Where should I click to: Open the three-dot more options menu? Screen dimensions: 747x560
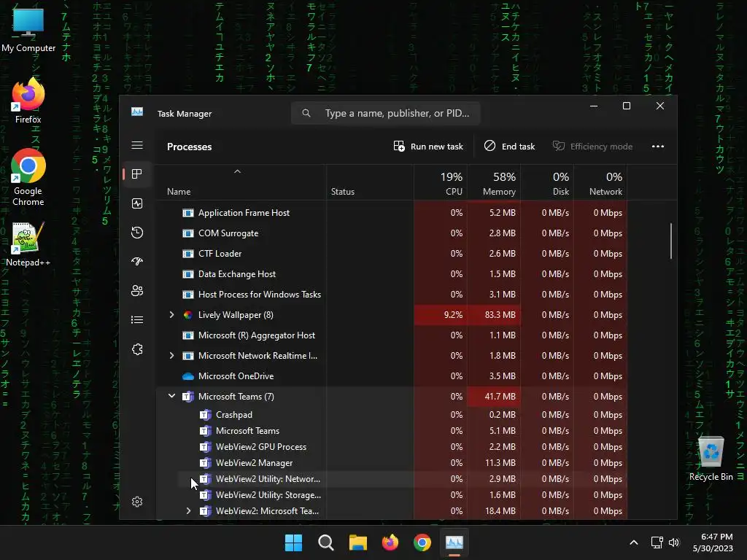[x=658, y=146]
